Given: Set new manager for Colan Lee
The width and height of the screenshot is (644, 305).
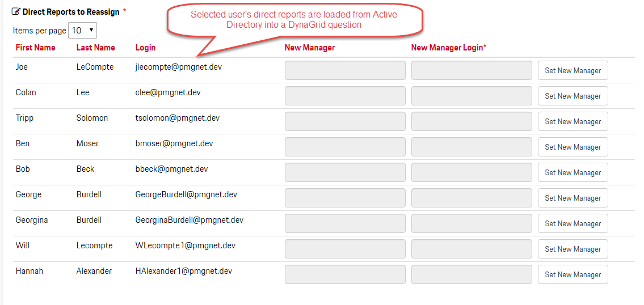Looking at the screenshot, I should click(573, 96).
